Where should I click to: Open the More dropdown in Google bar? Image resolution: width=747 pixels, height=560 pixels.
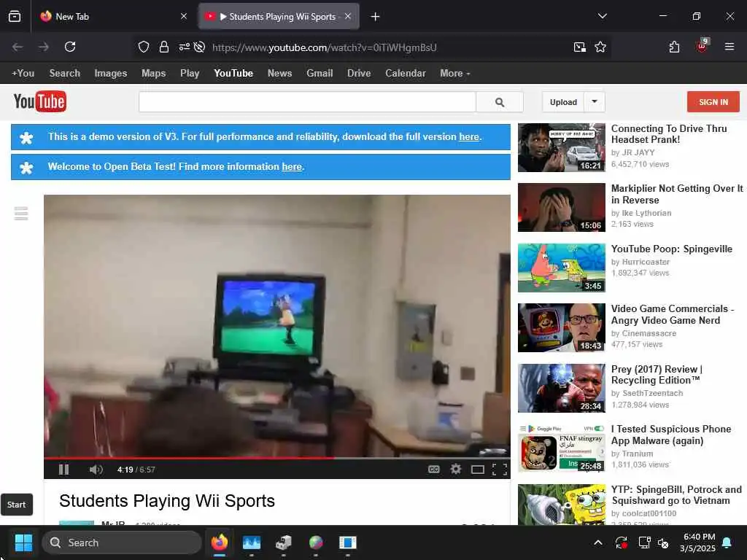point(455,74)
